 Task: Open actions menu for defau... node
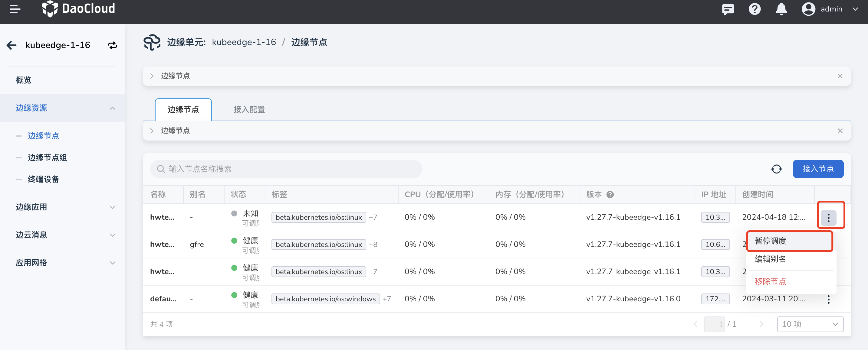pyautogui.click(x=828, y=299)
